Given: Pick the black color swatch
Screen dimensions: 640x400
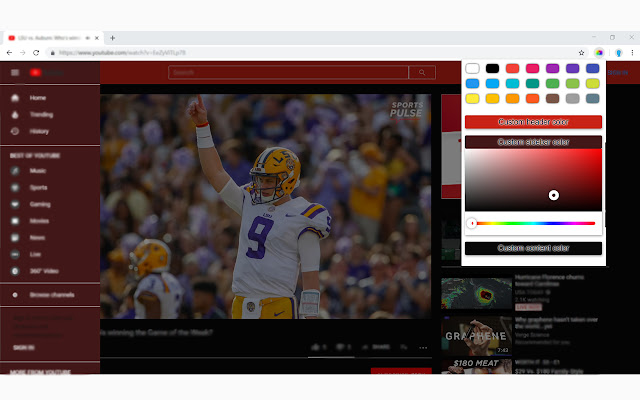Looking at the screenshot, I should [x=492, y=69].
